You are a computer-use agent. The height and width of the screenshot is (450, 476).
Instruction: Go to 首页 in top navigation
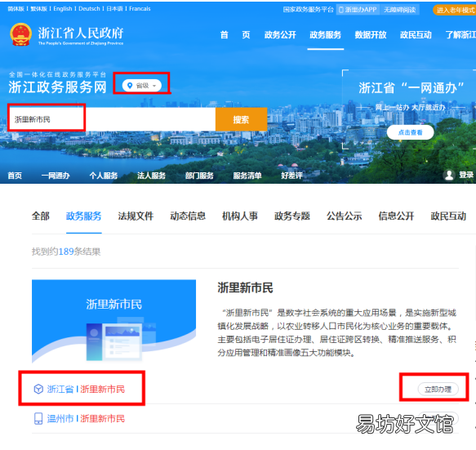click(235, 35)
